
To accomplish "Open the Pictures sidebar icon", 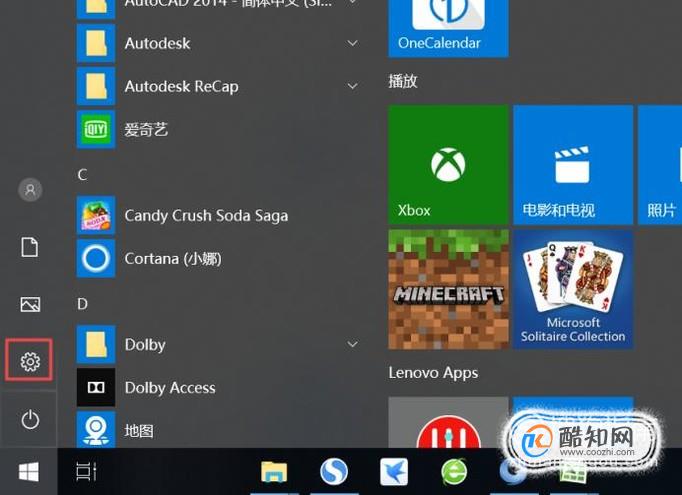I will (30, 304).
